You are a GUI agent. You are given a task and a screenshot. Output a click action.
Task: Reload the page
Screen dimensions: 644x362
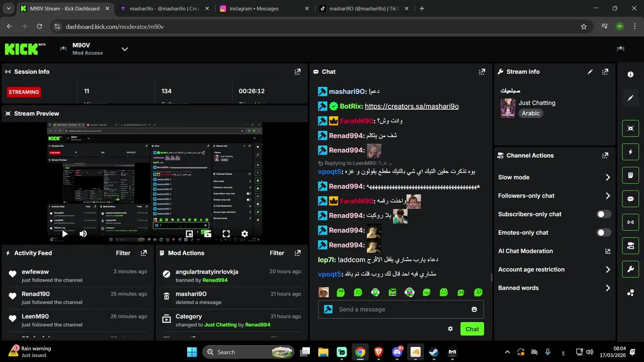click(x=39, y=27)
